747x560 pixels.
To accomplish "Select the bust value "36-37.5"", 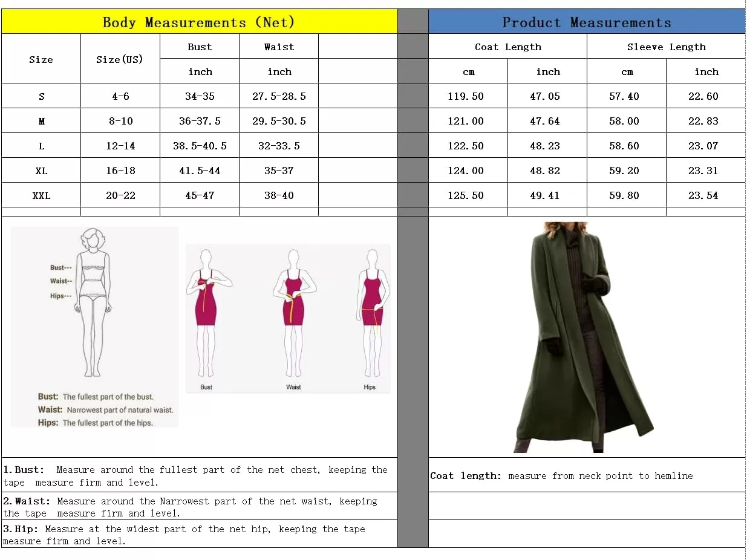I will [x=200, y=121].
